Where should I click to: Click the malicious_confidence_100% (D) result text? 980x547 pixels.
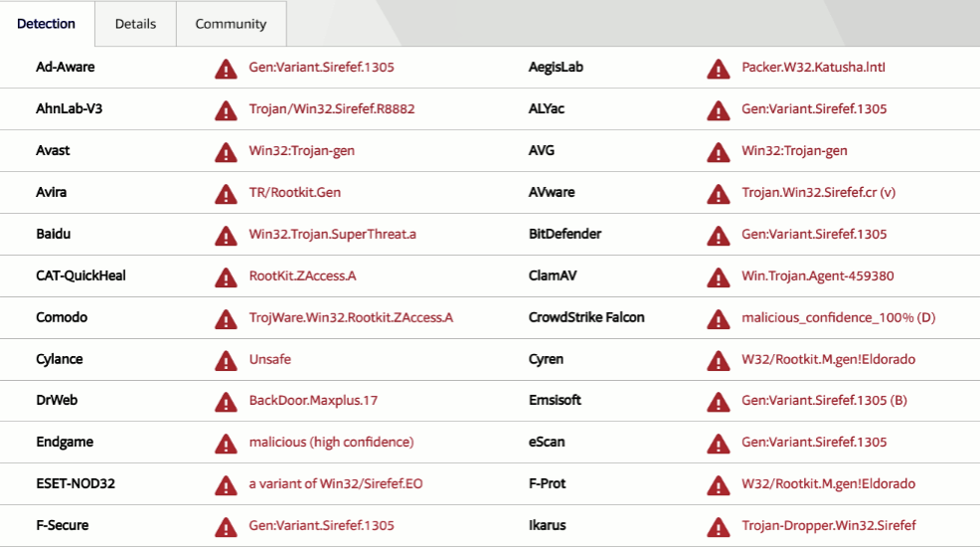tap(838, 318)
